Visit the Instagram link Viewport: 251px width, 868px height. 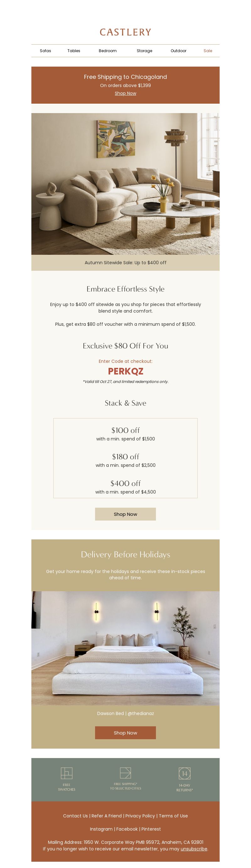pos(101,829)
